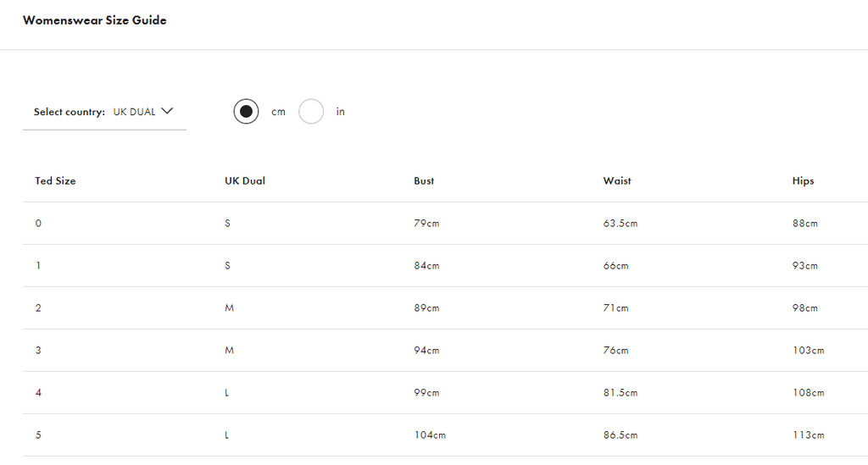Click the 'Select country:' label
868x465 pixels.
[x=70, y=112]
